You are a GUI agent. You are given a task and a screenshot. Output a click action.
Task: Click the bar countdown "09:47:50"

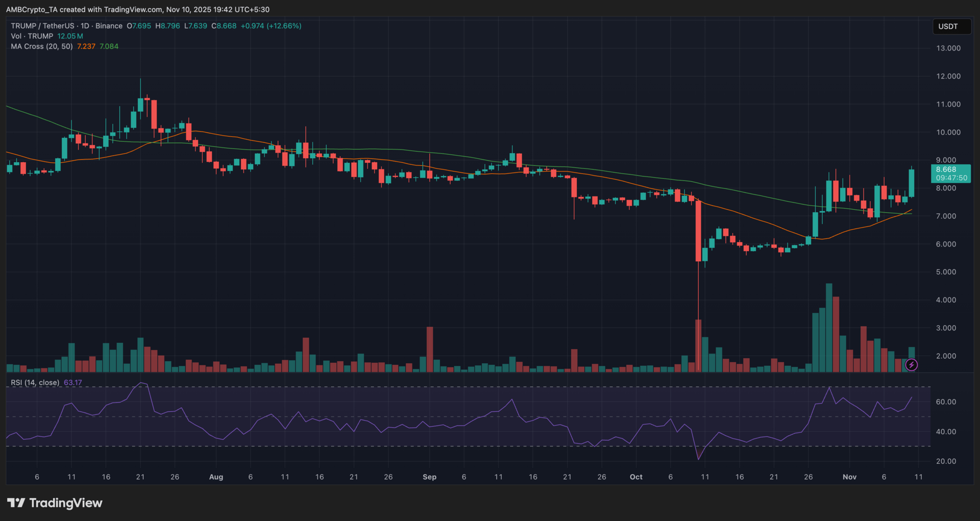(951, 178)
